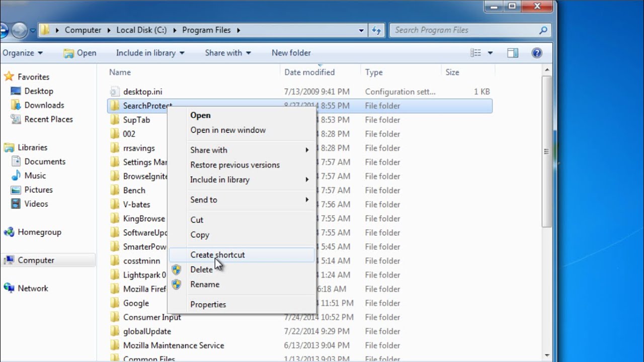644x362 pixels.
Task: Click the Refresh icon in address bar
Action: pyautogui.click(x=377, y=30)
